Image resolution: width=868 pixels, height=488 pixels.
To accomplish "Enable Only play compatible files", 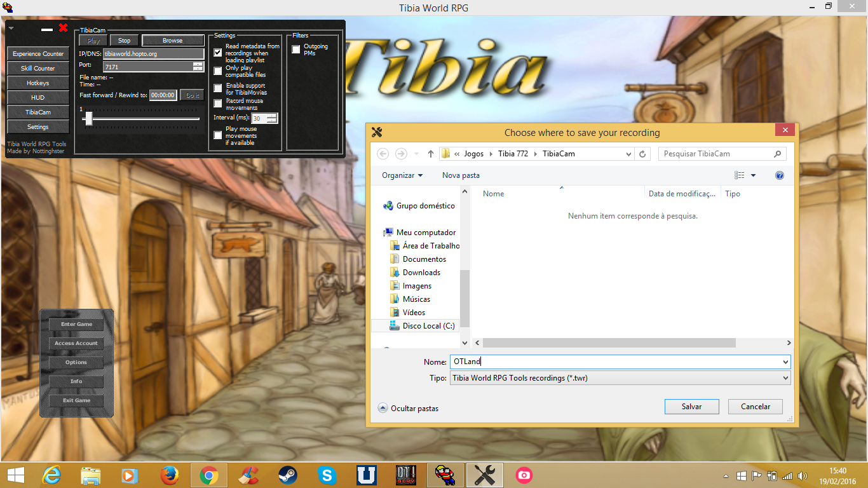I will click(x=218, y=71).
